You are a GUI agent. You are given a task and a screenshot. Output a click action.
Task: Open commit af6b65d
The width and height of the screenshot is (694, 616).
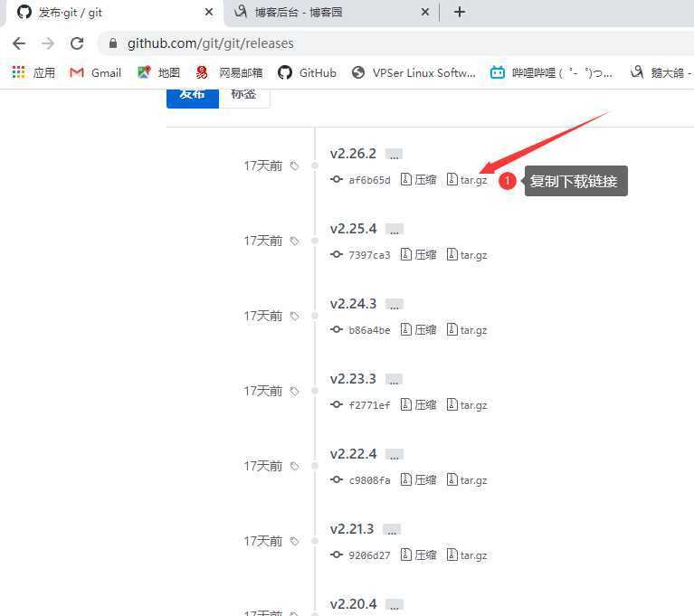(369, 180)
